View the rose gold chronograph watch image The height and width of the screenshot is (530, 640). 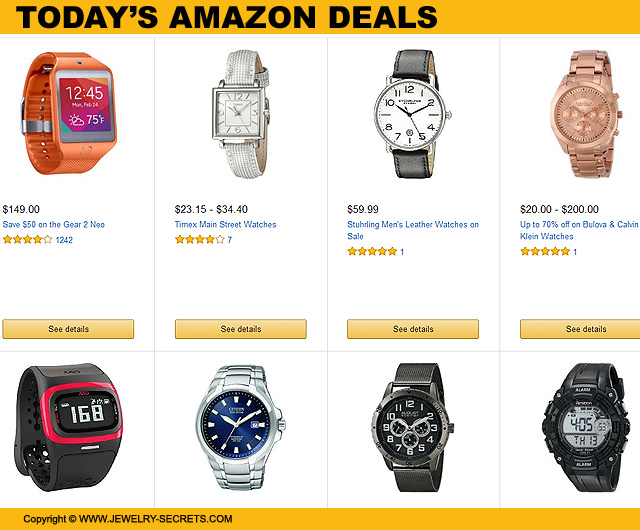(x=585, y=114)
